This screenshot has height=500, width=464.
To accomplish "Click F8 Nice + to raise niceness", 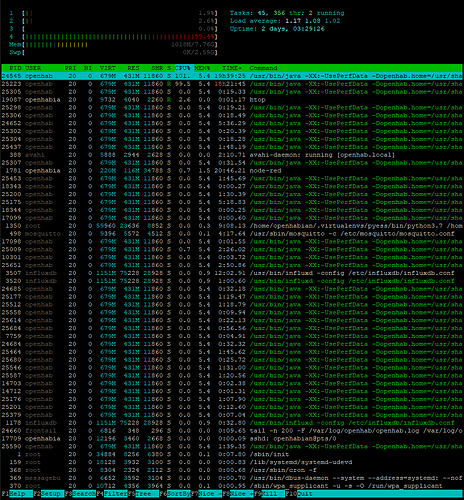I will click(238, 494).
